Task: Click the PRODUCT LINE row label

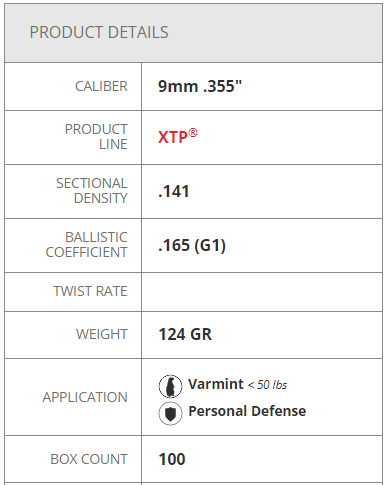Action: point(96,137)
